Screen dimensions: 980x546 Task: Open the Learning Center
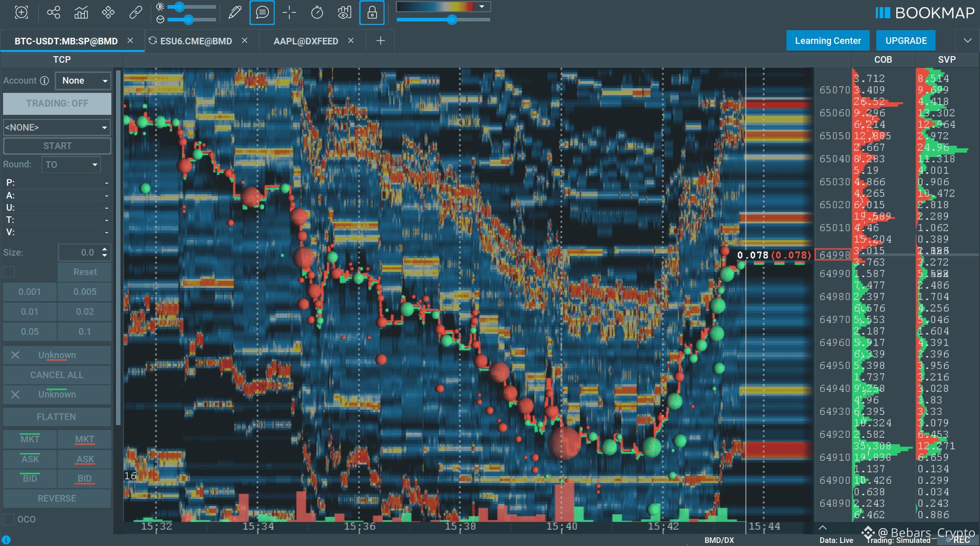828,41
